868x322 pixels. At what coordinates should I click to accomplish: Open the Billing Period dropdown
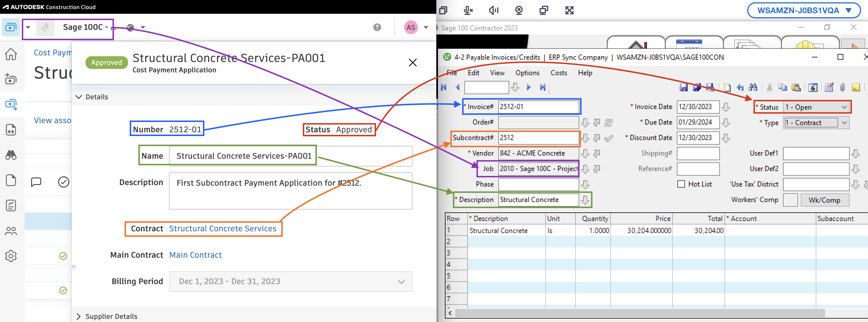290,281
